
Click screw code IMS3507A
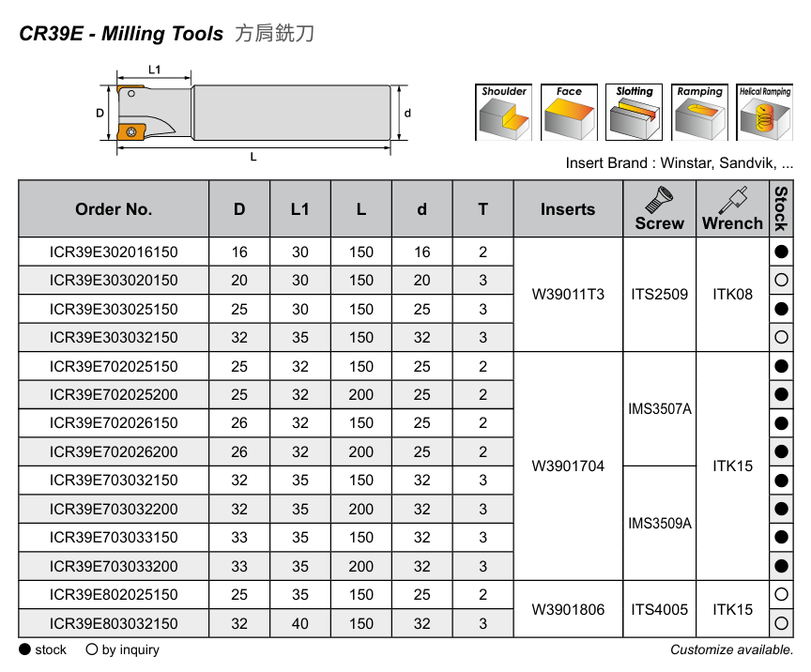pyautogui.click(x=660, y=408)
